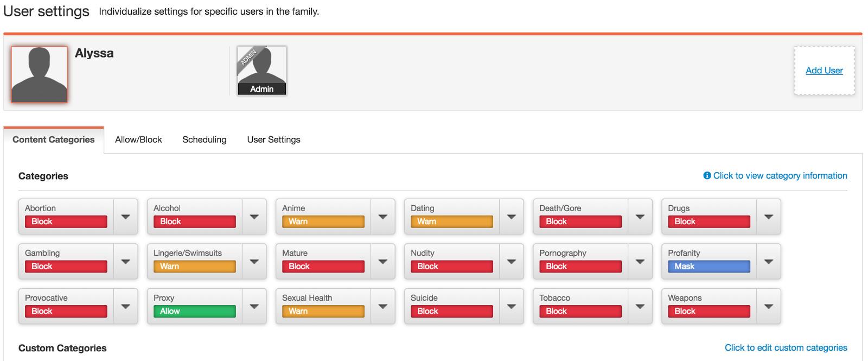Click the green Allow bar under Proxy
This screenshot has width=868, height=361.
[194, 312]
